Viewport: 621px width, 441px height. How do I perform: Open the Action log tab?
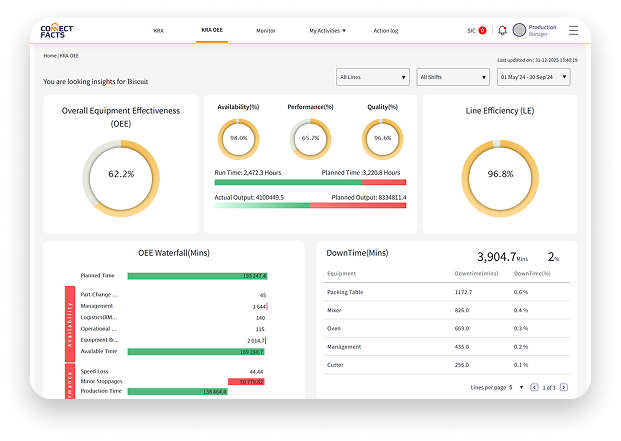[386, 31]
